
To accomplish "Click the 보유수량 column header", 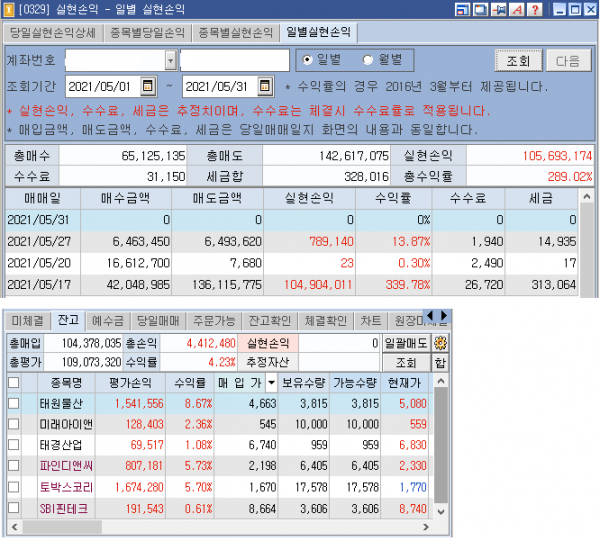I will (304, 382).
